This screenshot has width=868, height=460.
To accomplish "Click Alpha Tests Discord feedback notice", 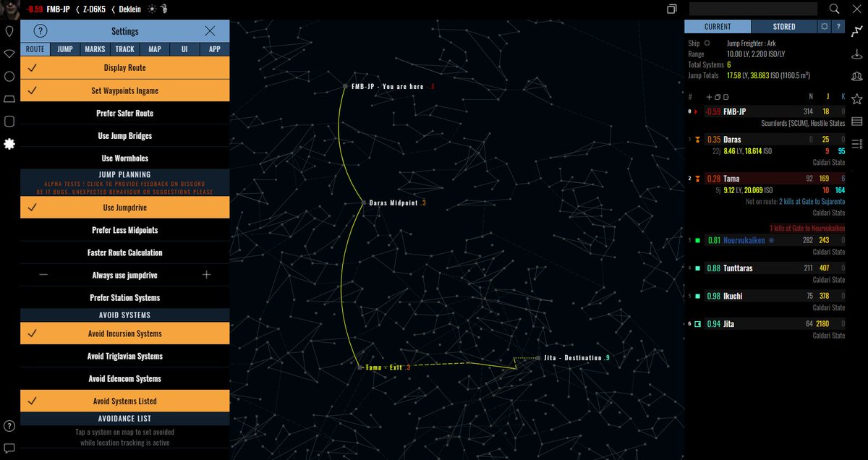I will pos(125,188).
